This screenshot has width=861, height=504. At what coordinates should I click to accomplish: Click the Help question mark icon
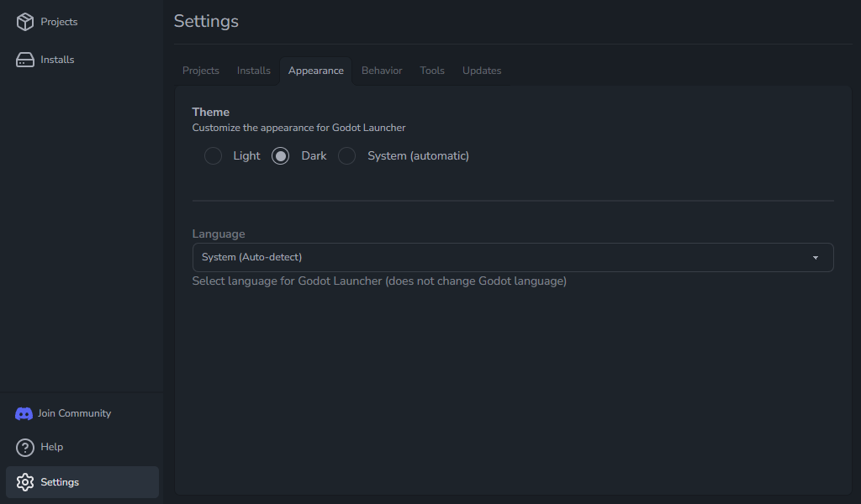[x=24, y=448]
